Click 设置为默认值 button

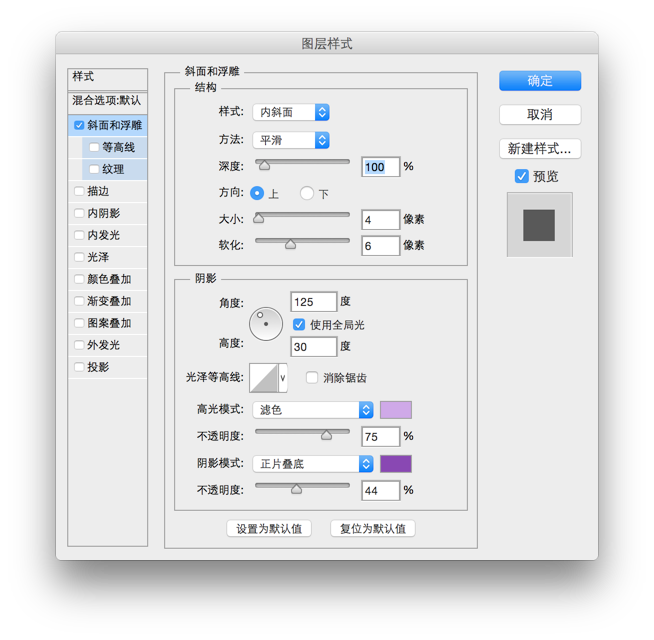pos(269,529)
